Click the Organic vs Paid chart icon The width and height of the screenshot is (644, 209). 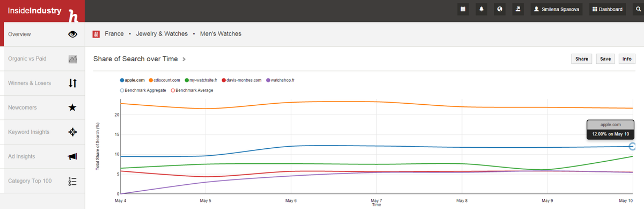click(x=74, y=59)
